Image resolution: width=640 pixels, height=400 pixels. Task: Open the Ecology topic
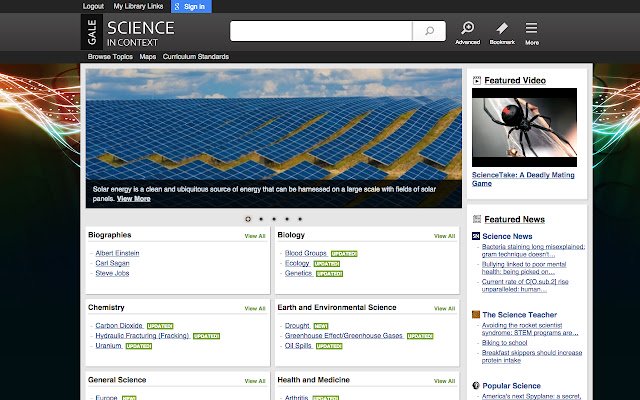pyautogui.click(x=297, y=263)
